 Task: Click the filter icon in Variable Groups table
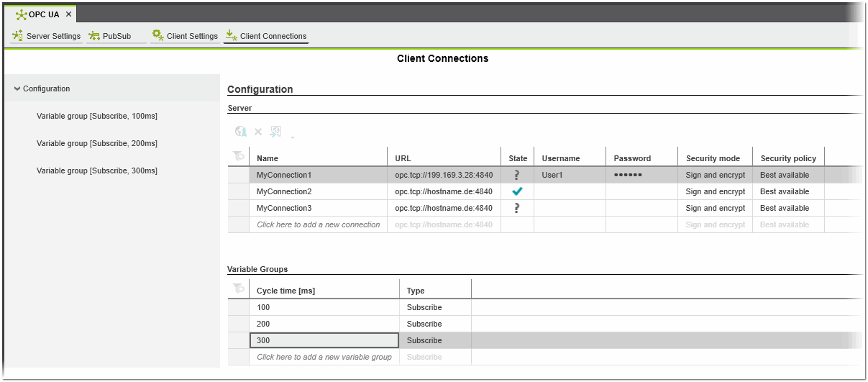[x=239, y=288]
